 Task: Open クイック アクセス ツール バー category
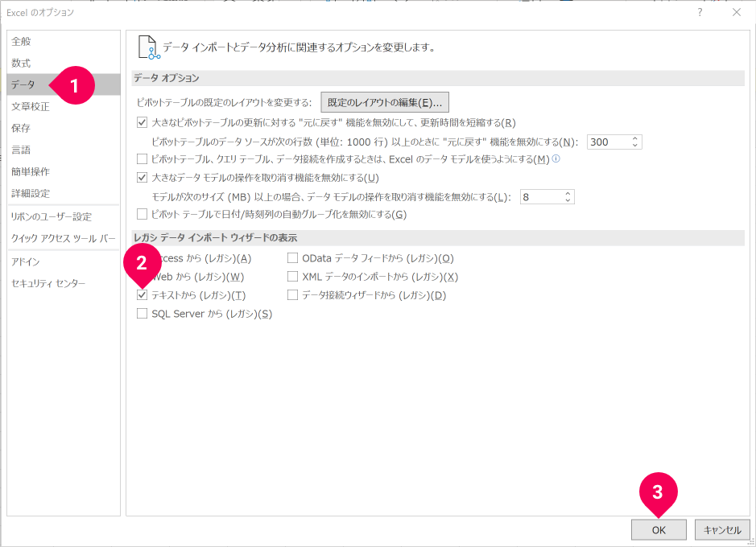[x=63, y=238]
